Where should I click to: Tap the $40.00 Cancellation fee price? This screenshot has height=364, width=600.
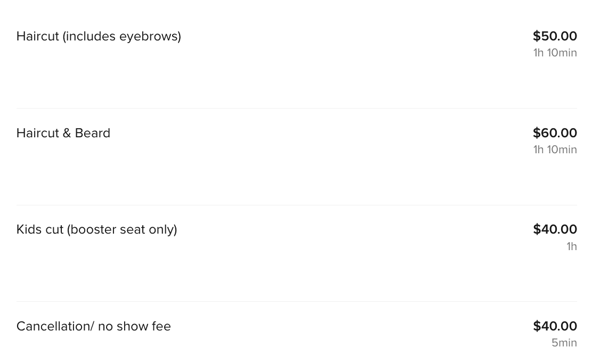[x=555, y=326]
